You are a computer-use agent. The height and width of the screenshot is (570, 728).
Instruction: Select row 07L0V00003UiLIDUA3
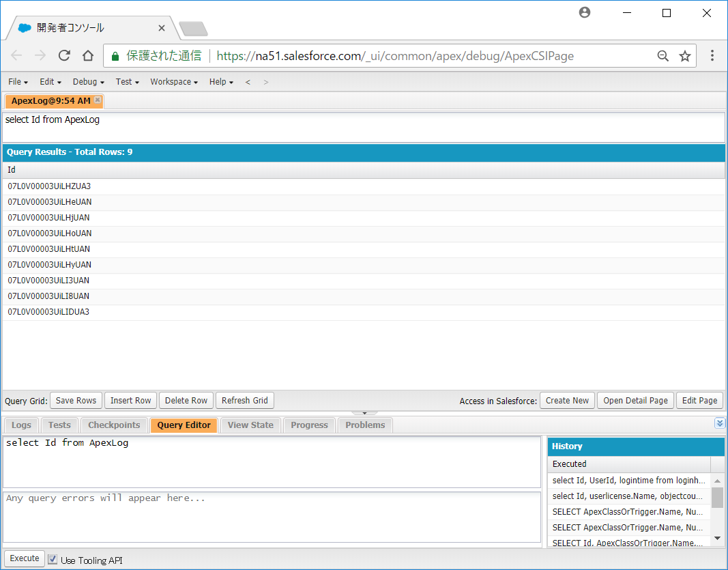tap(364, 312)
